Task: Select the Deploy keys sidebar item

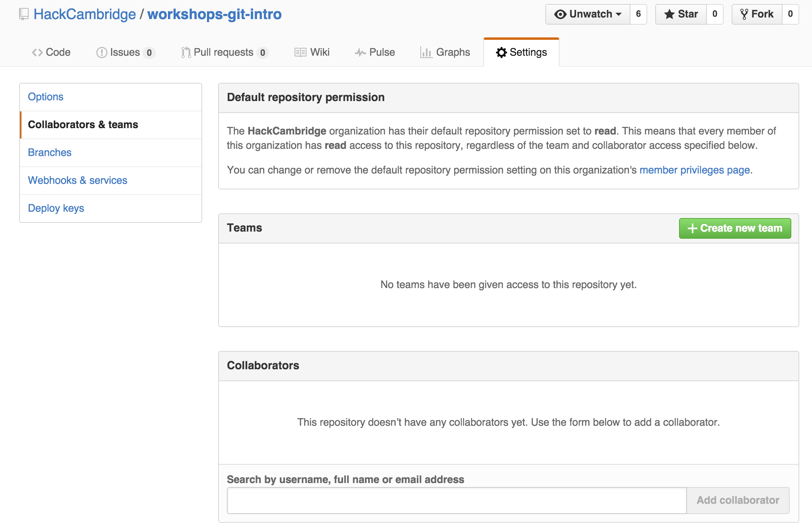Action: point(56,208)
